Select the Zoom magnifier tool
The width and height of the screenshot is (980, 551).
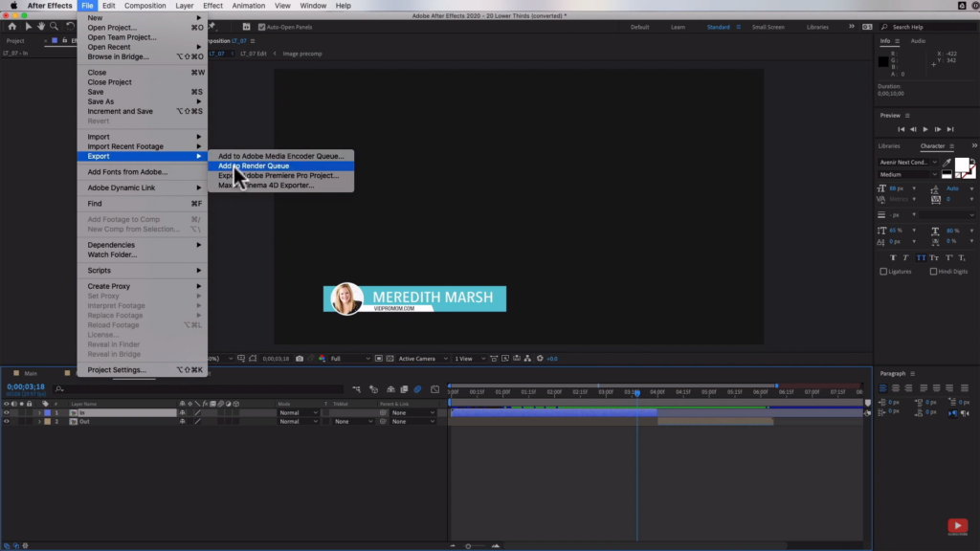tap(55, 26)
